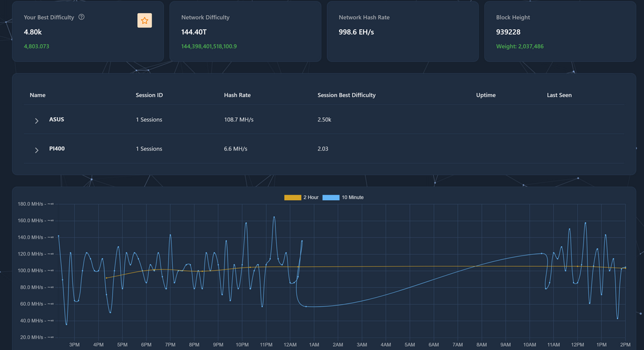Click the Session ID column header

[x=149, y=95]
